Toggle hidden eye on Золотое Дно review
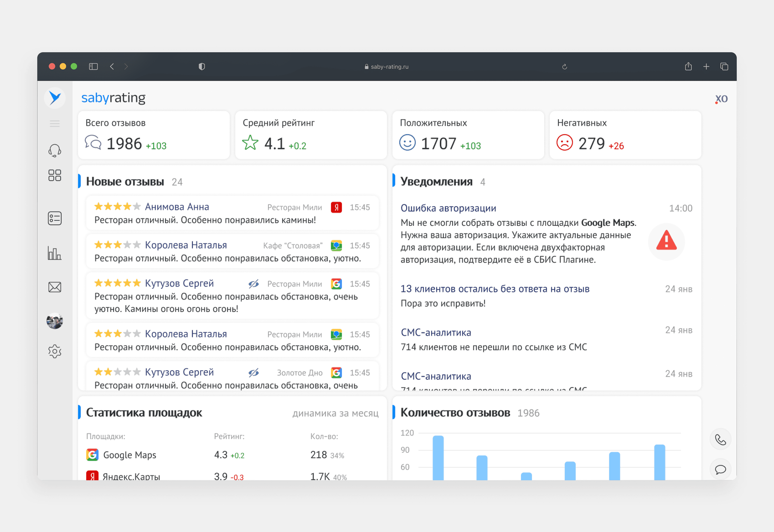Viewport: 774px width, 532px height. pyautogui.click(x=254, y=373)
